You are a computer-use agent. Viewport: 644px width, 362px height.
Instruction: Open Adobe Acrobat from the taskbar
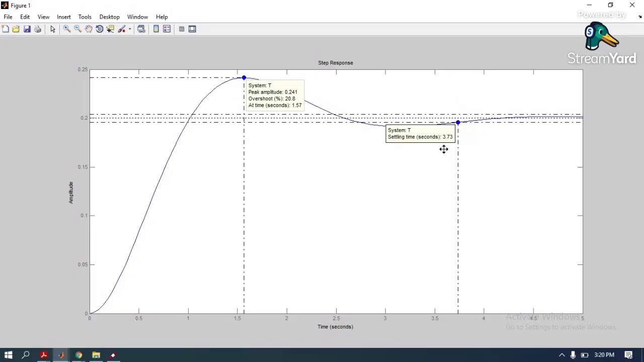44,355
